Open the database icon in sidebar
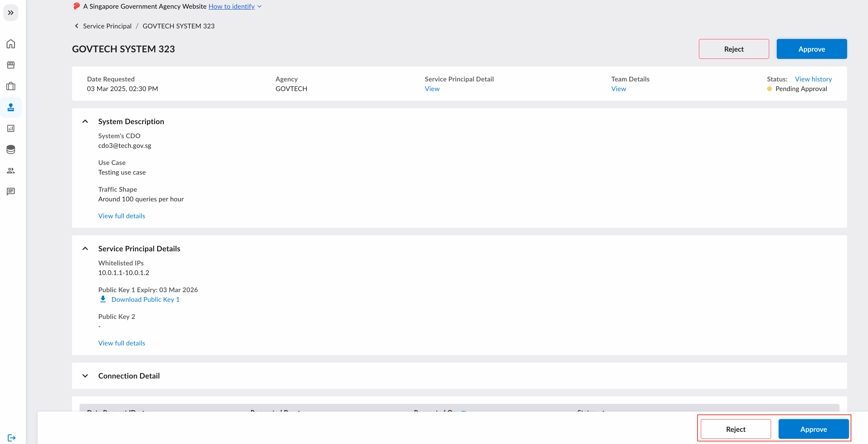Viewport: 868px width, 444px height. click(x=11, y=149)
